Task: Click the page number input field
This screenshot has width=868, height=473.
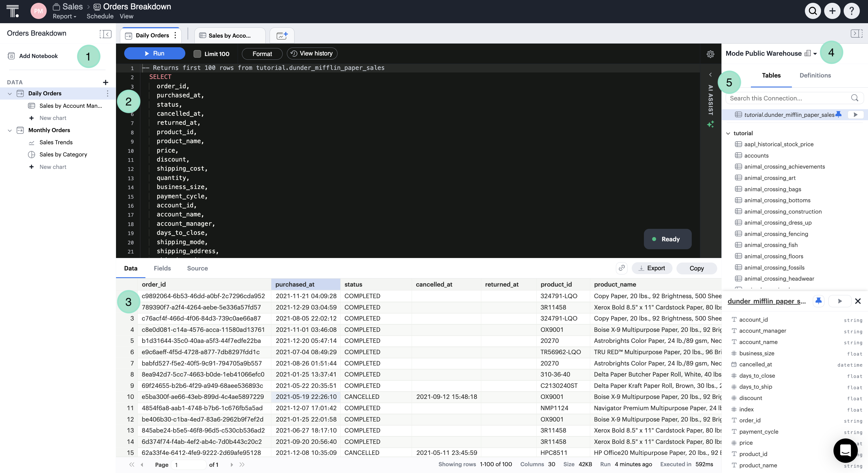Action: (189, 465)
